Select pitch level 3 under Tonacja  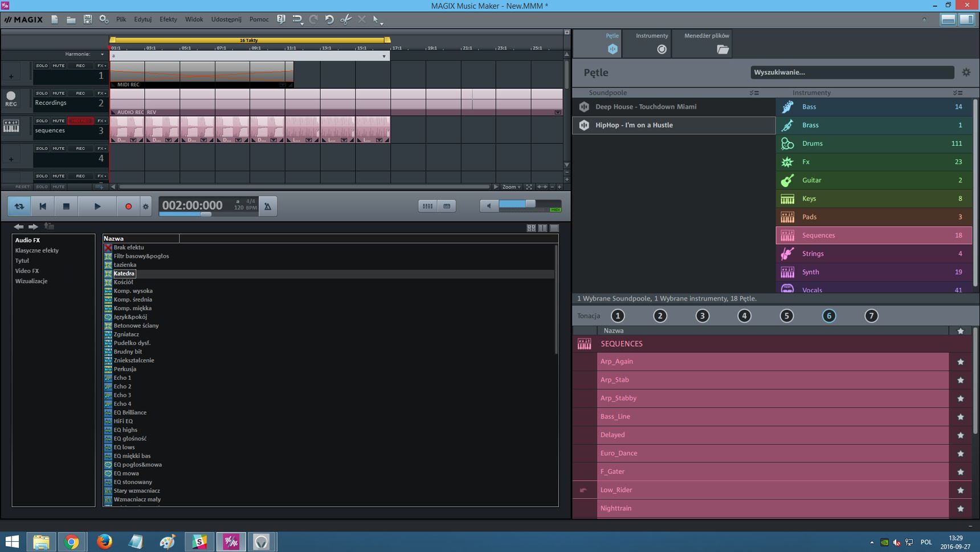pyautogui.click(x=703, y=316)
